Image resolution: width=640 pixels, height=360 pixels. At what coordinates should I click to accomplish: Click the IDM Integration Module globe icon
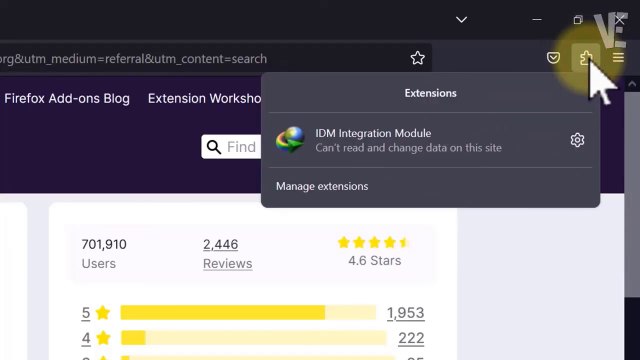click(290, 140)
